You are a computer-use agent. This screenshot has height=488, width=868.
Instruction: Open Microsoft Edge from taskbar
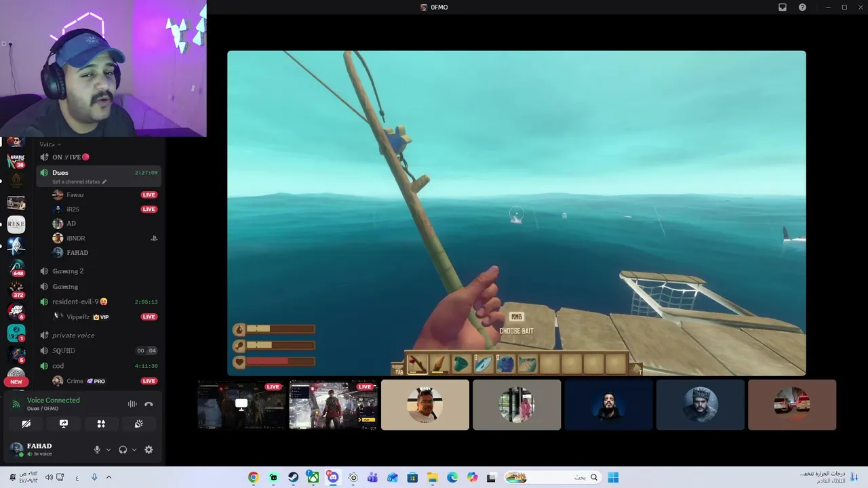(x=452, y=478)
